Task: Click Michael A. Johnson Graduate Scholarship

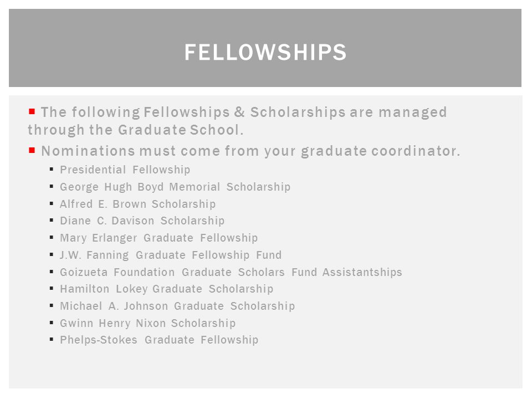Action: point(177,306)
